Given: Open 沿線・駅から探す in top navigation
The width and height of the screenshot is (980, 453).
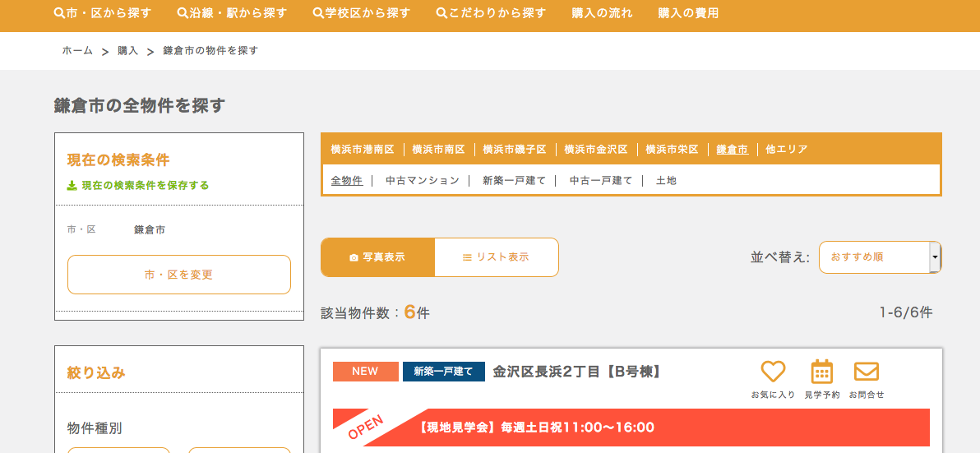Looking at the screenshot, I should [232, 13].
